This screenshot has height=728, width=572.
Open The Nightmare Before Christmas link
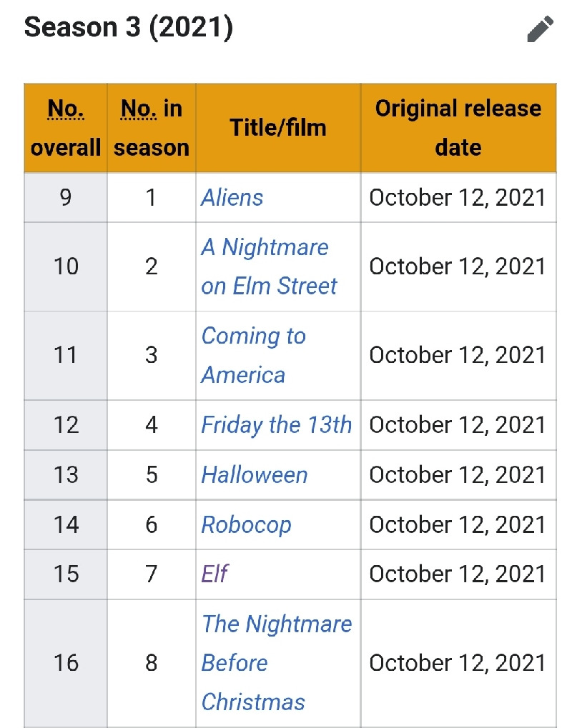click(277, 663)
